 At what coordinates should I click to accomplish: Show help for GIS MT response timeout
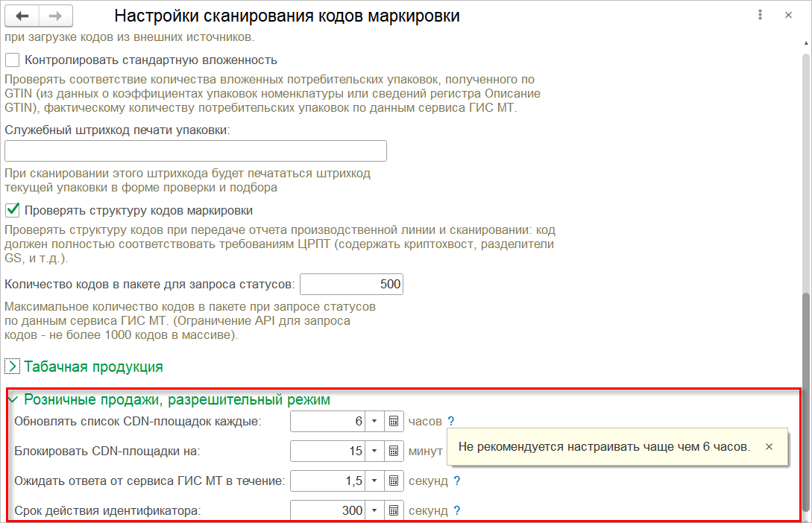(x=457, y=481)
